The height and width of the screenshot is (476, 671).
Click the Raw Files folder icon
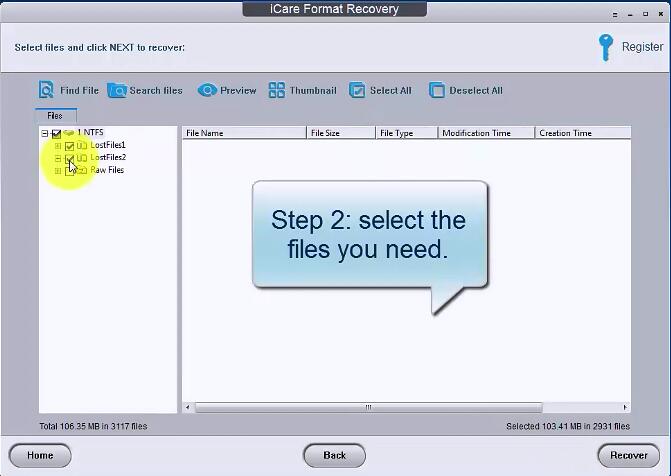82,170
